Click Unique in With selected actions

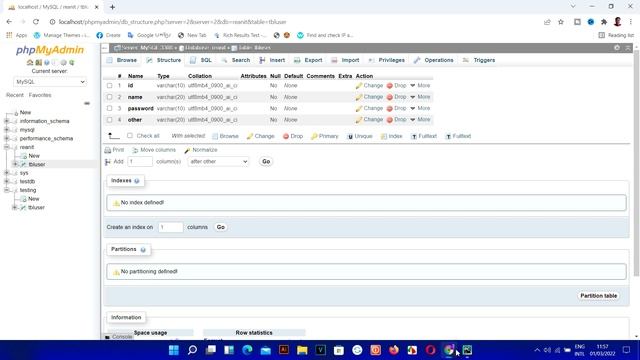[360, 136]
